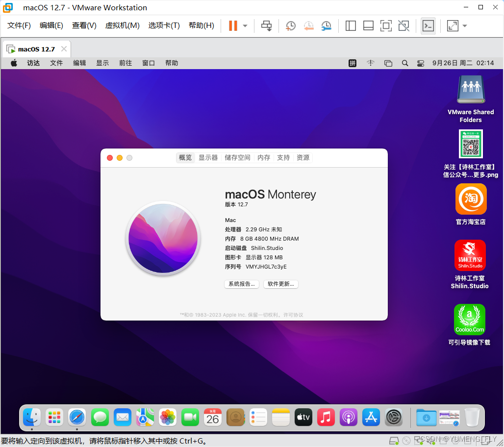504x447 pixels.
Task: Toggle the thumbnail bar view
Action: pyautogui.click(x=368, y=25)
